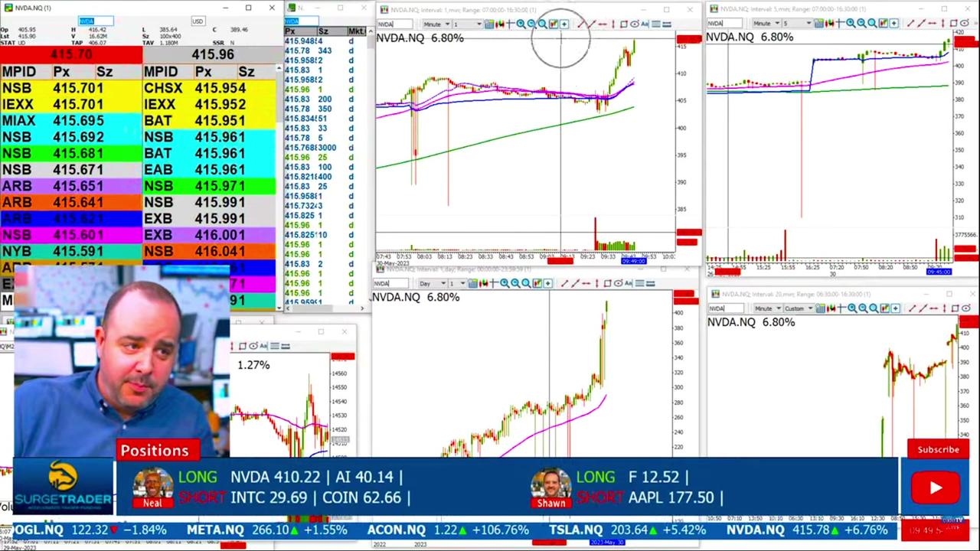Viewport: 980px width, 551px height.
Task: Activate the crosshair tool in 5-minute chart toolbar
Action: tap(840, 24)
